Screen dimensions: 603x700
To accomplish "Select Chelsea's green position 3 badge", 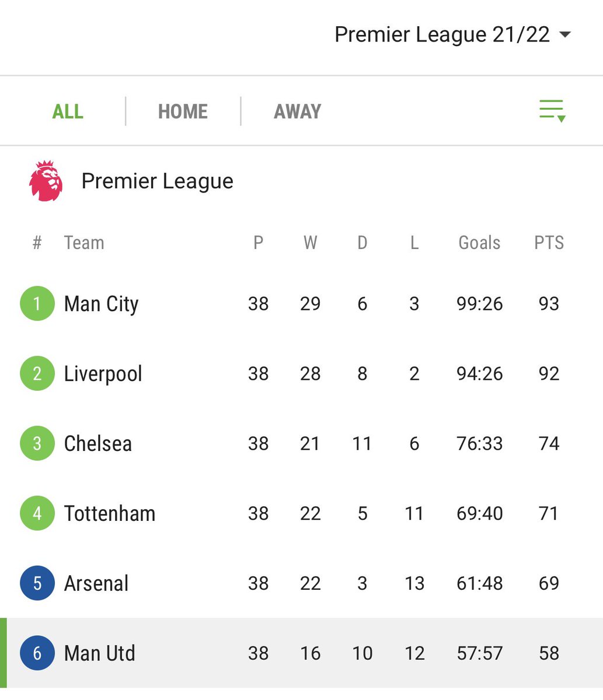I will point(37,444).
